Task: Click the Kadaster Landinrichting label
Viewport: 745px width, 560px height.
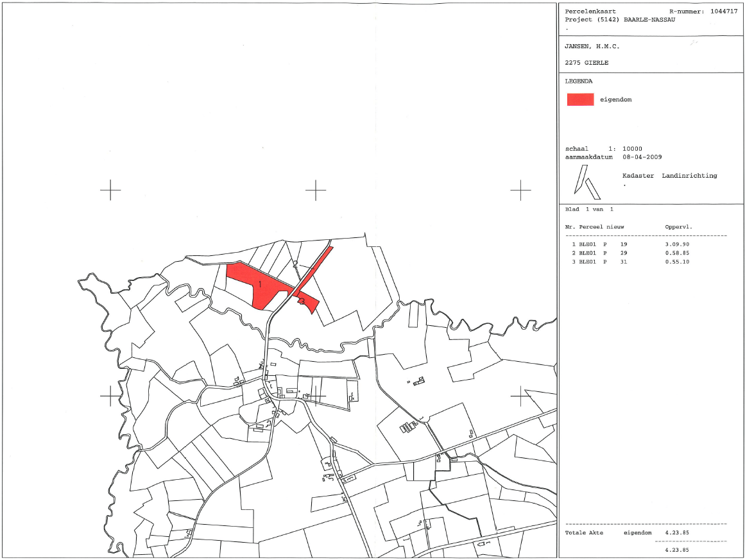Action: tap(670, 176)
